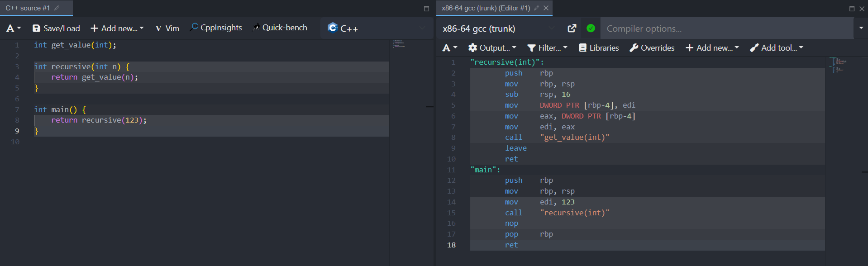This screenshot has height=266, width=868.
Task: Click assembly label "main":
Action: click(485, 170)
